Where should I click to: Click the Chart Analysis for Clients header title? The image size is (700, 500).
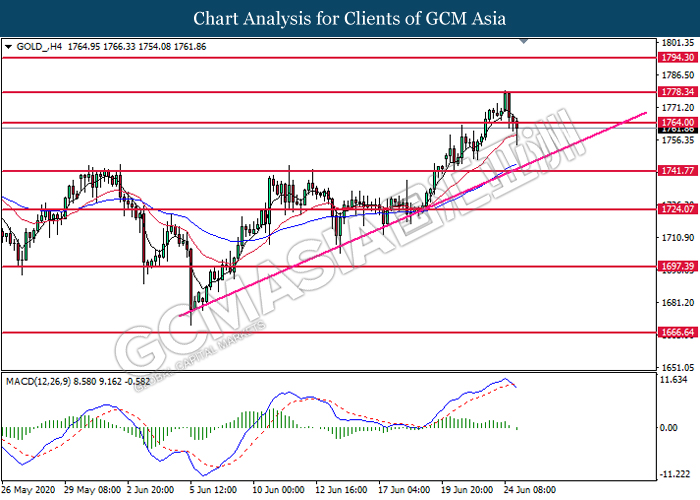tap(350, 18)
